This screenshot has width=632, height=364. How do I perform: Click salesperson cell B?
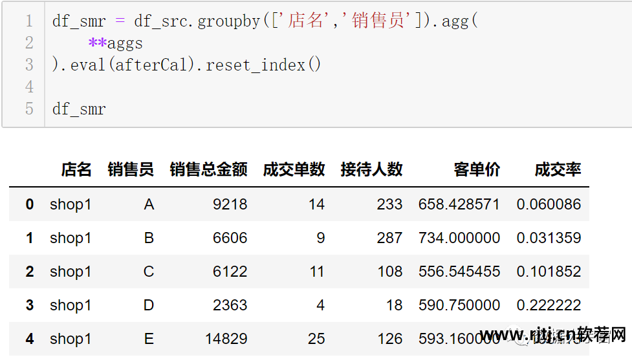pyautogui.click(x=149, y=238)
